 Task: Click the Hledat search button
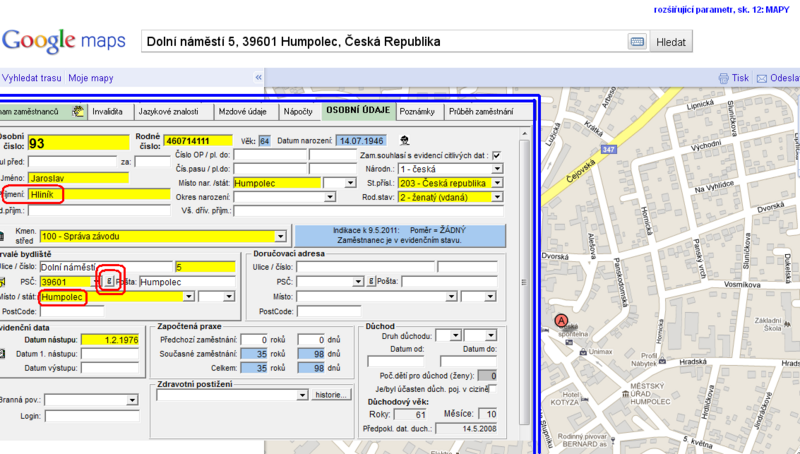point(671,42)
